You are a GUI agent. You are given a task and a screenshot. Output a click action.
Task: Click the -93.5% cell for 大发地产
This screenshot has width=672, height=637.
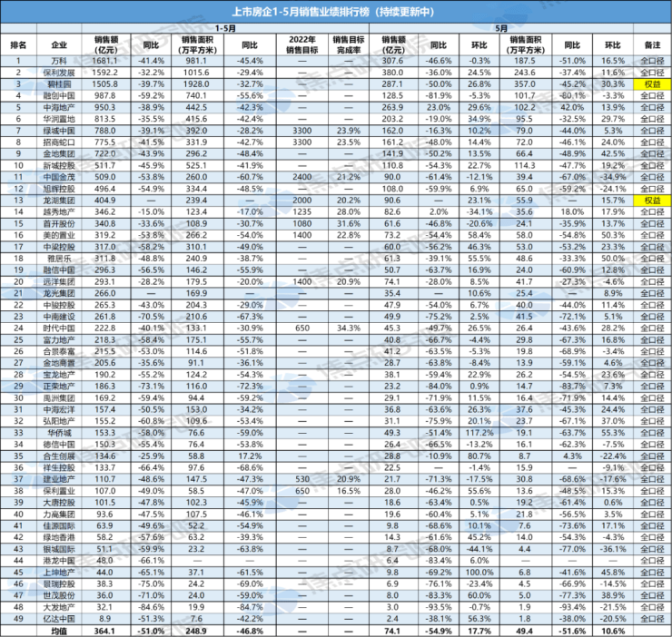point(439,607)
